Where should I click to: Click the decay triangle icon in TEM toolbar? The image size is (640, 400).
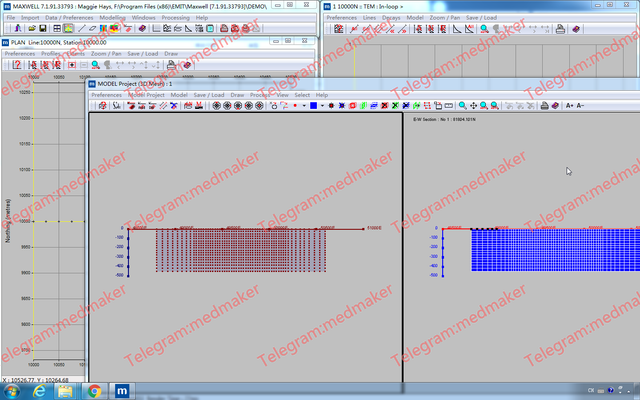(x=457, y=29)
